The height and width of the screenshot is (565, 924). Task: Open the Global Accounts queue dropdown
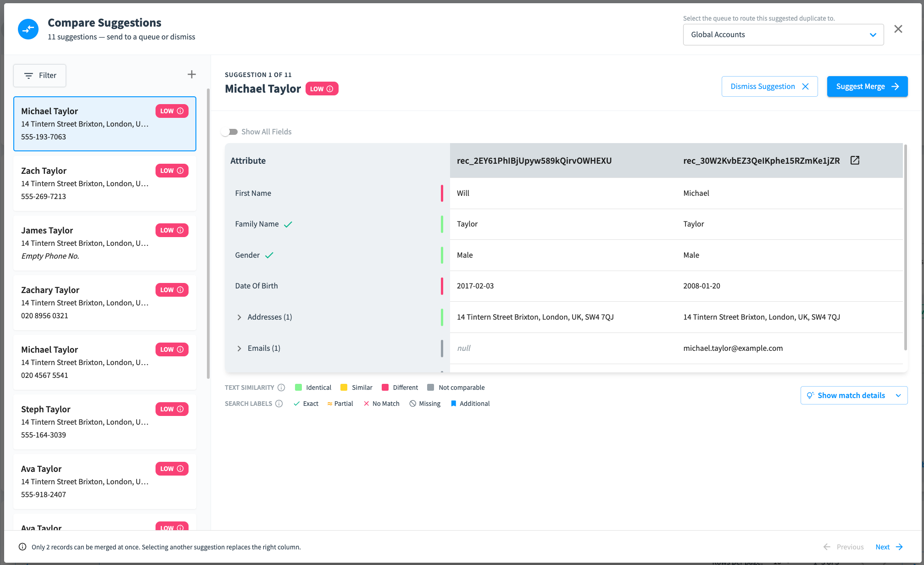783,34
